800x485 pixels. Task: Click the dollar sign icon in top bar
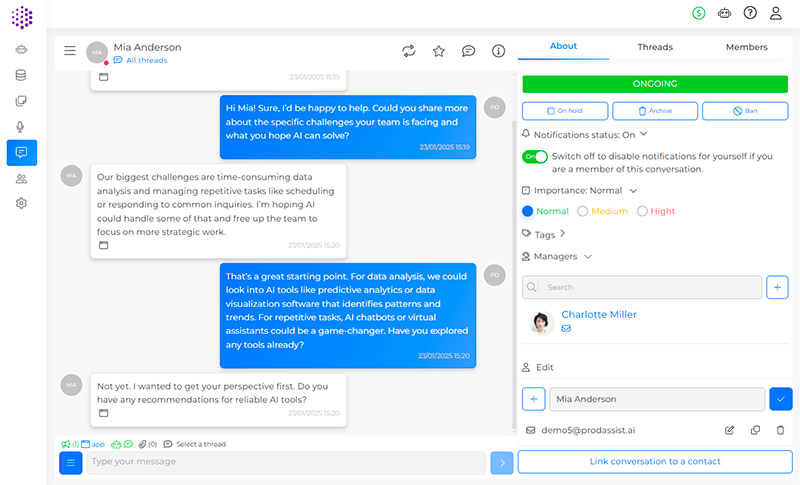pyautogui.click(x=698, y=13)
